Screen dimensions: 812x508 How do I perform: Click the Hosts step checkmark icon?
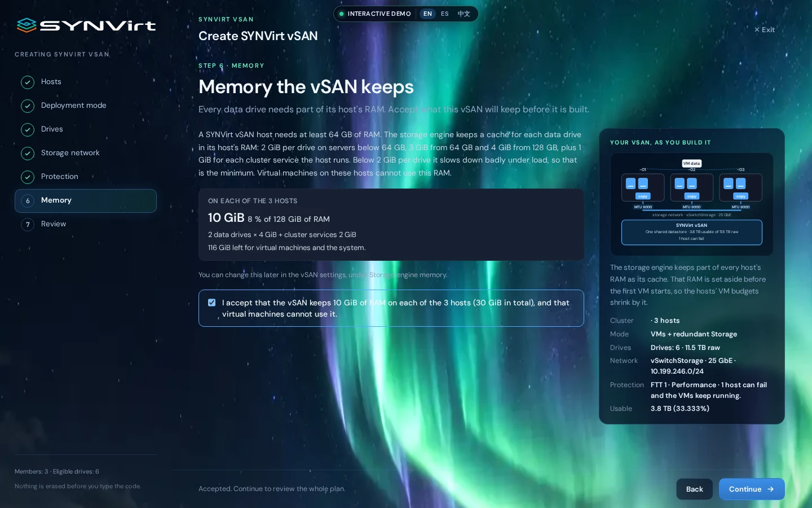28,82
